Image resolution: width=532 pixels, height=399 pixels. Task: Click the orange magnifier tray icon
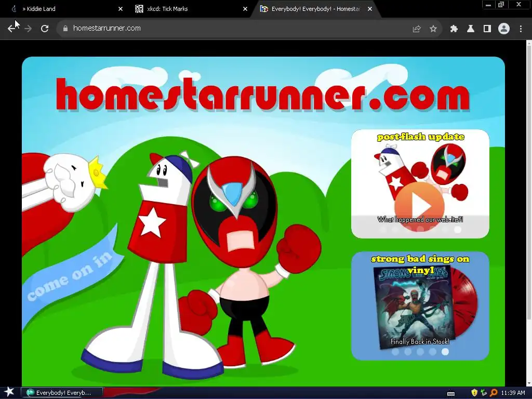(x=494, y=393)
